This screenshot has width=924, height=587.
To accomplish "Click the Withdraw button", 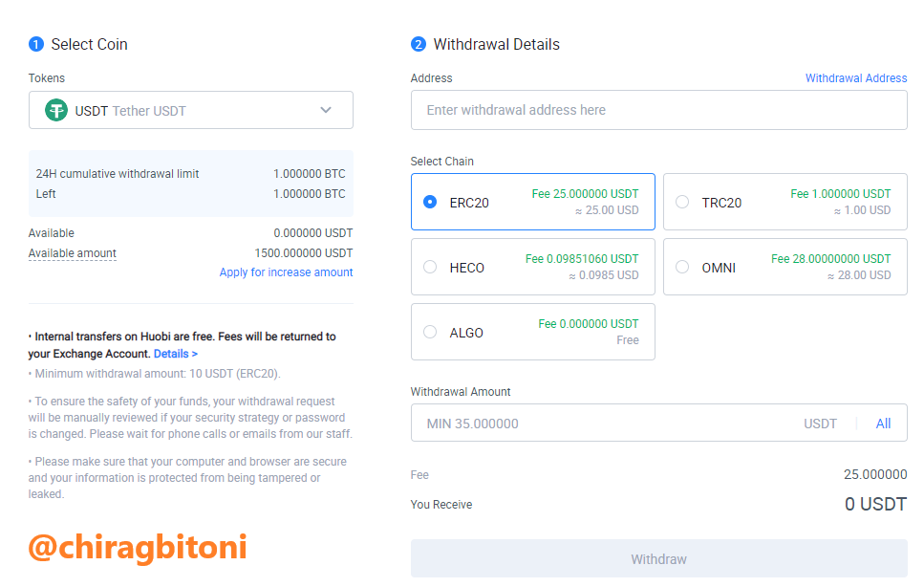I will pyautogui.click(x=658, y=558).
